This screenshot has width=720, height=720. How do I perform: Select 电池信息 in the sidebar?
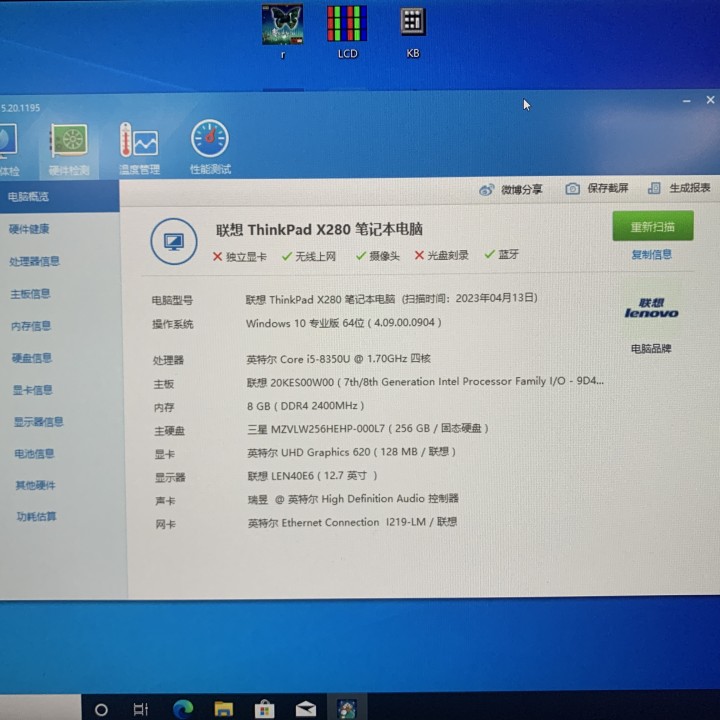(34, 454)
